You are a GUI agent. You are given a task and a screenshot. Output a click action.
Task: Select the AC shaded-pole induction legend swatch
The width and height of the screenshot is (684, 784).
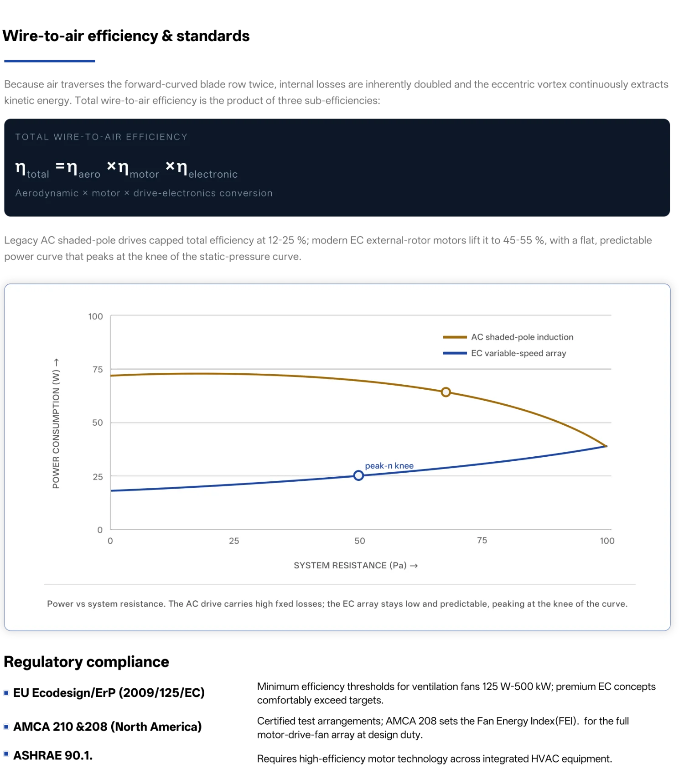tap(455, 337)
